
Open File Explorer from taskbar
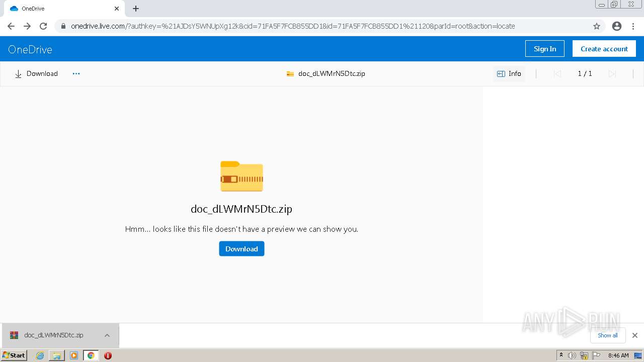pyautogui.click(x=57, y=355)
